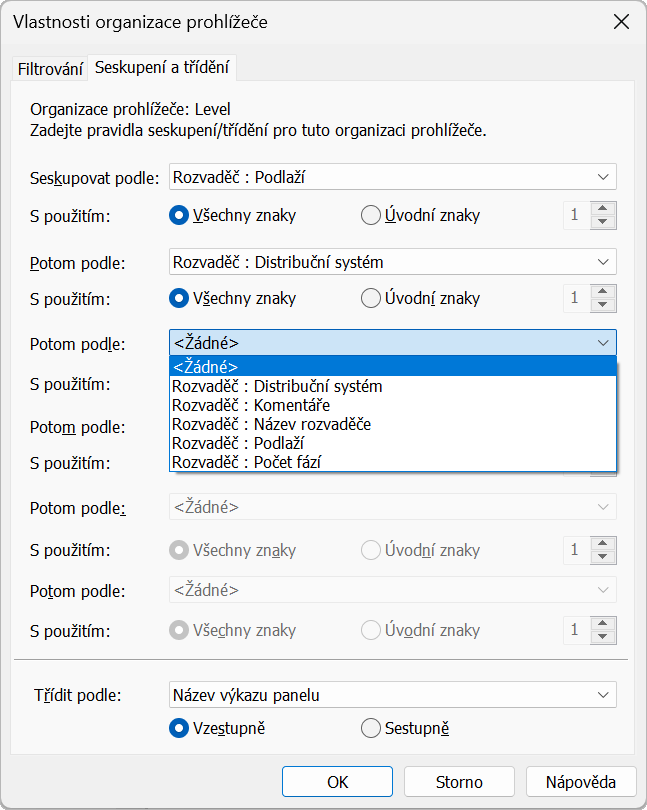This screenshot has height=810, width=647.
Task: Select Vzestupně sort order
Action: (x=179, y=728)
